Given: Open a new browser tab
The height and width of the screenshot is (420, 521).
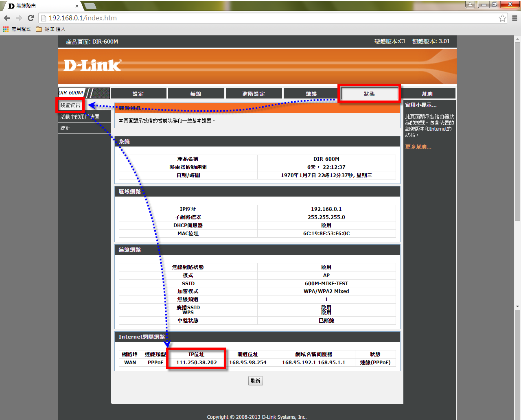Looking at the screenshot, I should tap(90, 6).
